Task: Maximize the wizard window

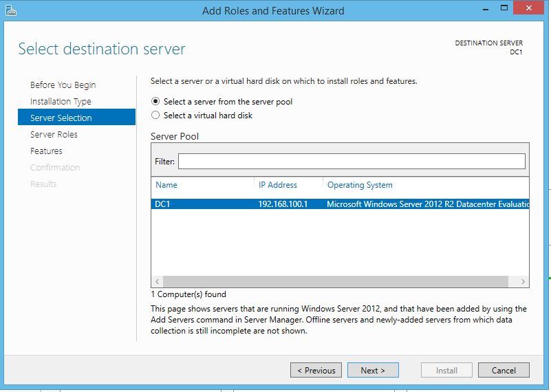Action: pos(504,8)
